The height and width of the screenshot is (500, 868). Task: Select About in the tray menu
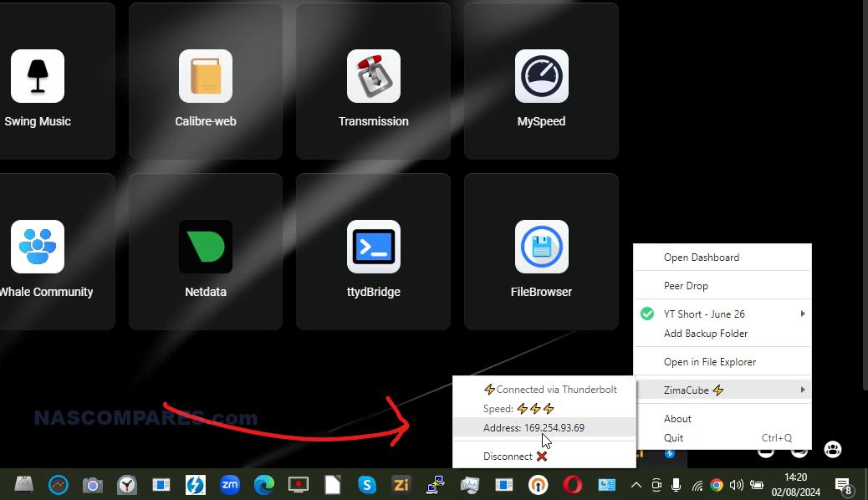point(722,419)
